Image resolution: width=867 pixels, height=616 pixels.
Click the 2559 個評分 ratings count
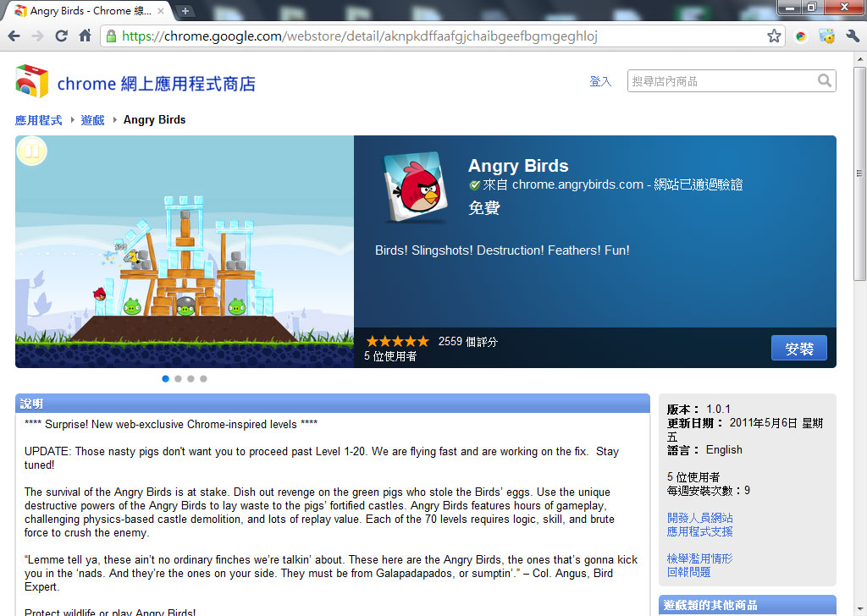click(467, 342)
